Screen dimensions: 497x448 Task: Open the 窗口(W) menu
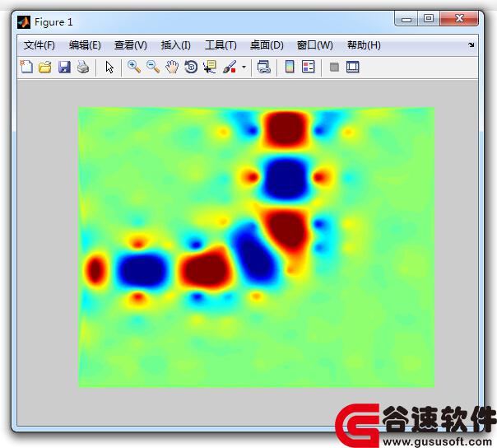click(315, 45)
